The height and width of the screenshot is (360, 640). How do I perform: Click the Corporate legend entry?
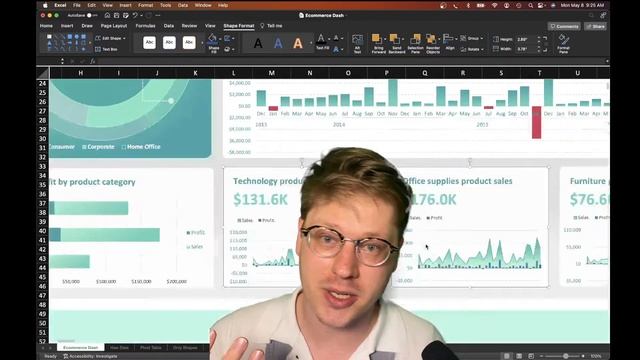98,147
